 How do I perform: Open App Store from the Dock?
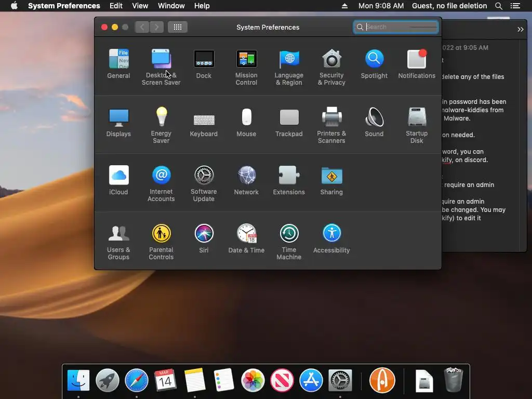tap(311, 380)
